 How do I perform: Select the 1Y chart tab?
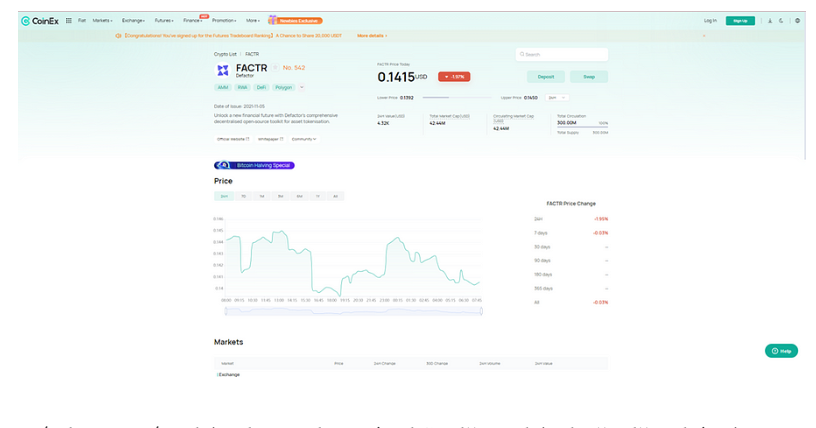pyautogui.click(x=317, y=196)
